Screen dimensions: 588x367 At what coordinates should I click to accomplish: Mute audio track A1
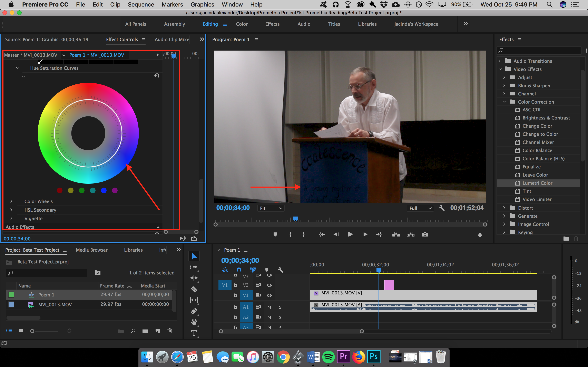(x=269, y=307)
